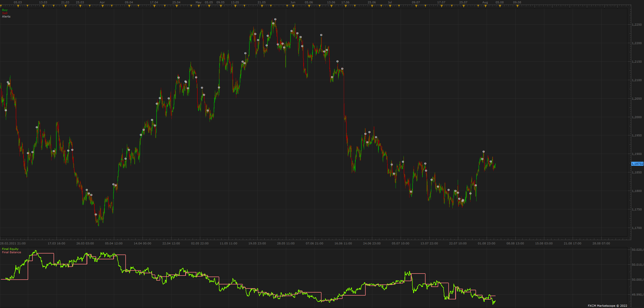Viewport: 644px width, 308px height.
Task: Click the trade marker at the April low
Action: coord(96,214)
